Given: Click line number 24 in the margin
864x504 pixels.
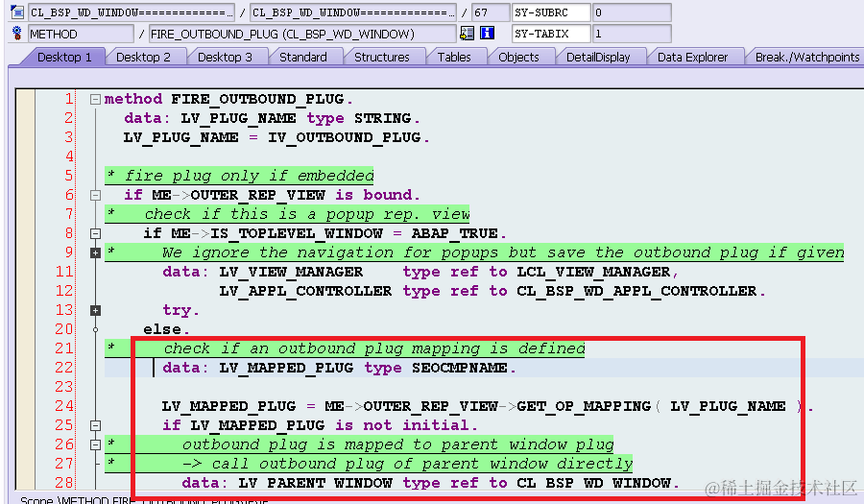Looking at the screenshot, I should (64, 406).
